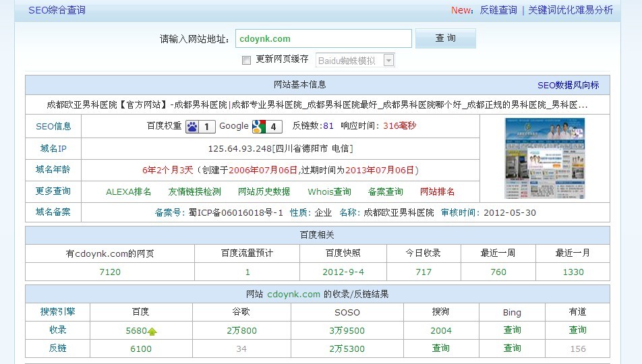Image resolution: width=642 pixels, height=364 pixels.
Task: Open the ALEXA排名 link
Action: tap(128, 191)
